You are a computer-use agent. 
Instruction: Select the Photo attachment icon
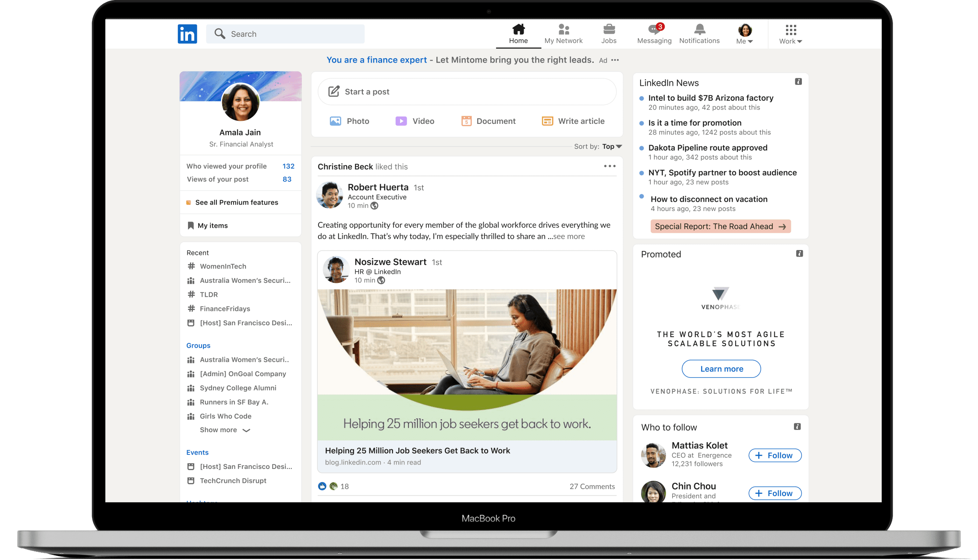tap(335, 121)
